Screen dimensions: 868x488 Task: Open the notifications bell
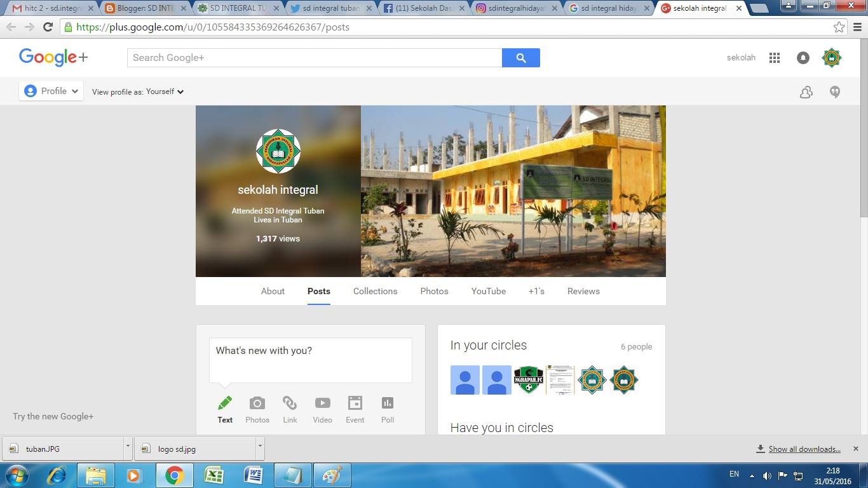803,58
